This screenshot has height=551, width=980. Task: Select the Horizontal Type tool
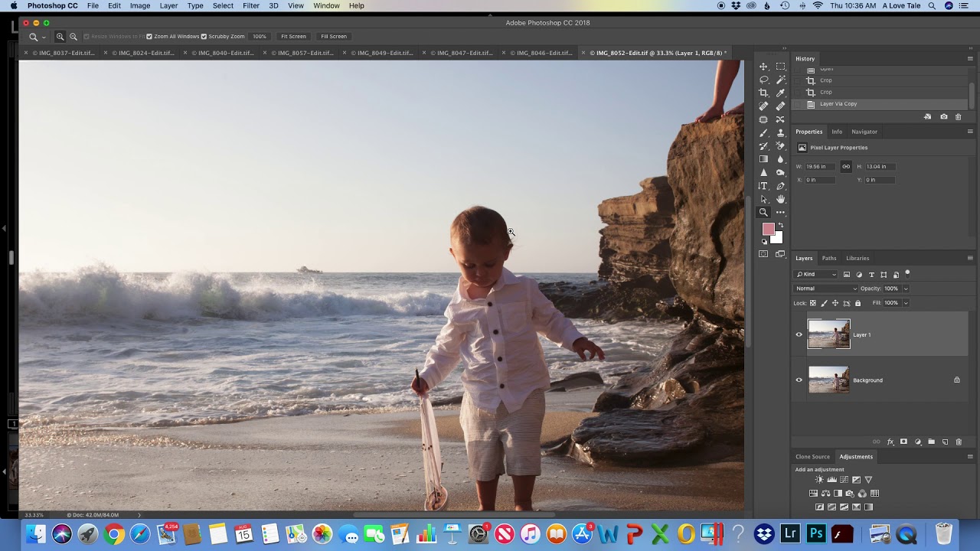click(763, 186)
